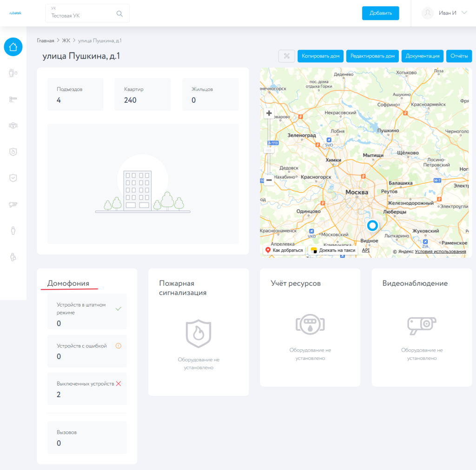Select the intercom devices icon in sidebar
This screenshot has width=476, height=470.
13,73
